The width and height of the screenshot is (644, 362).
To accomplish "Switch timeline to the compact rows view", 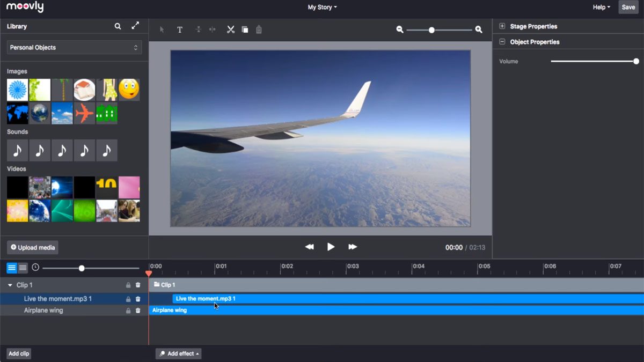I will [x=24, y=267].
